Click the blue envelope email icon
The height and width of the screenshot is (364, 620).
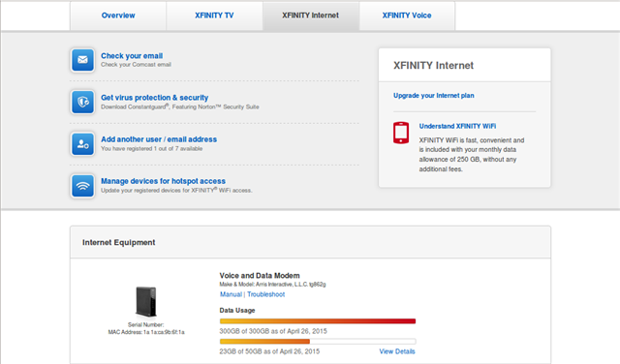[x=82, y=60]
